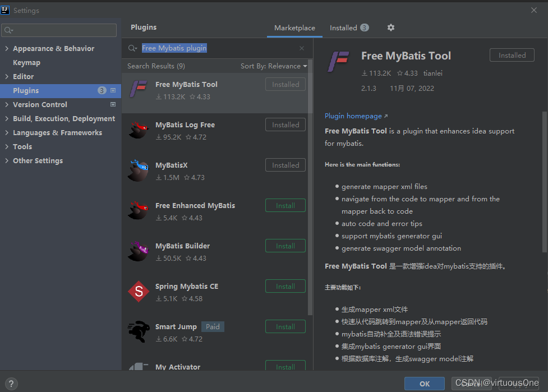This screenshot has height=392, width=548.
Task: Click the plugin description scrollbar
Action: click(x=544, y=182)
